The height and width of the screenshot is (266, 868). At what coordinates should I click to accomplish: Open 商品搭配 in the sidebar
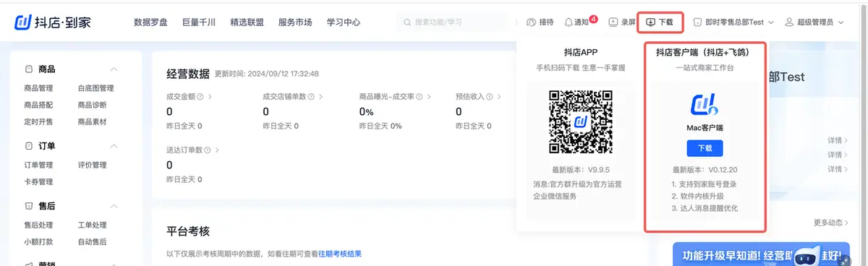[38, 105]
